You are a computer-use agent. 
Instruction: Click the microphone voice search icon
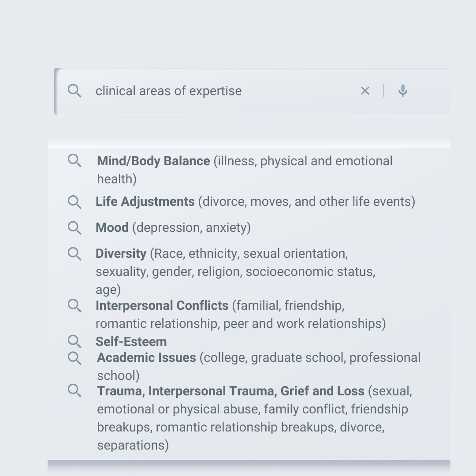pos(402,91)
